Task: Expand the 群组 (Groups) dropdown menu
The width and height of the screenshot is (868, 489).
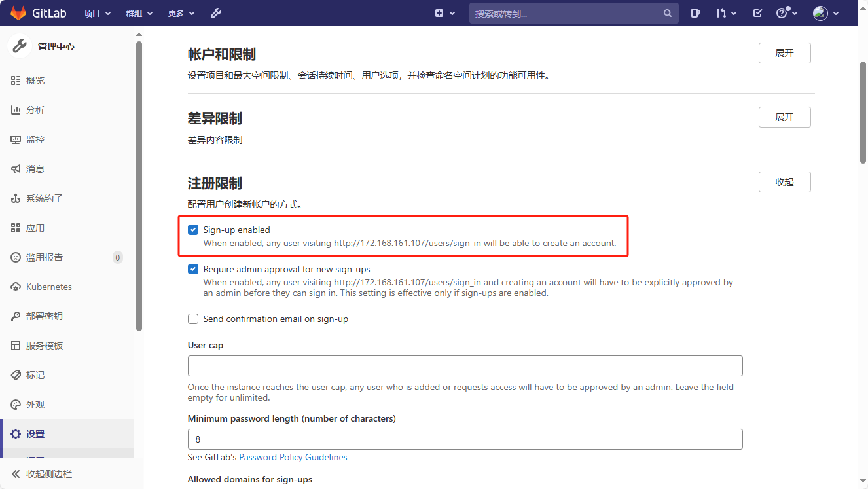Action: pos(139,13)
